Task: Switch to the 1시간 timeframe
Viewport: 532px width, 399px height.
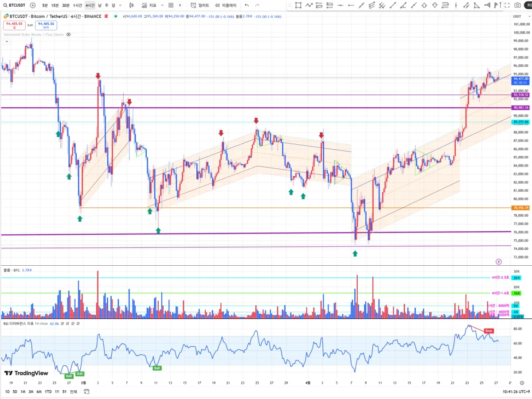Action: click(78, 5)
